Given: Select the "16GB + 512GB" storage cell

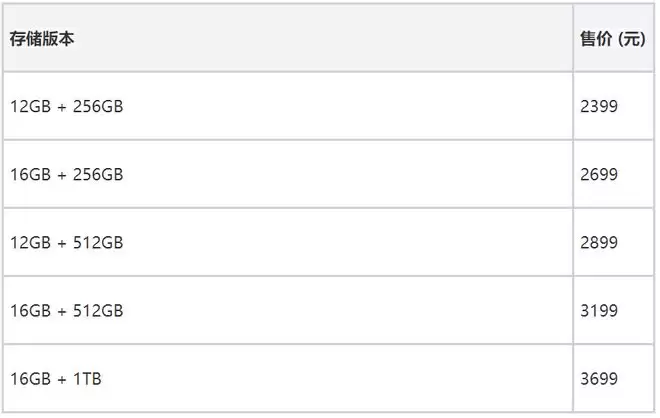Looking at the screenshot, I should click(x=67, y=311).
